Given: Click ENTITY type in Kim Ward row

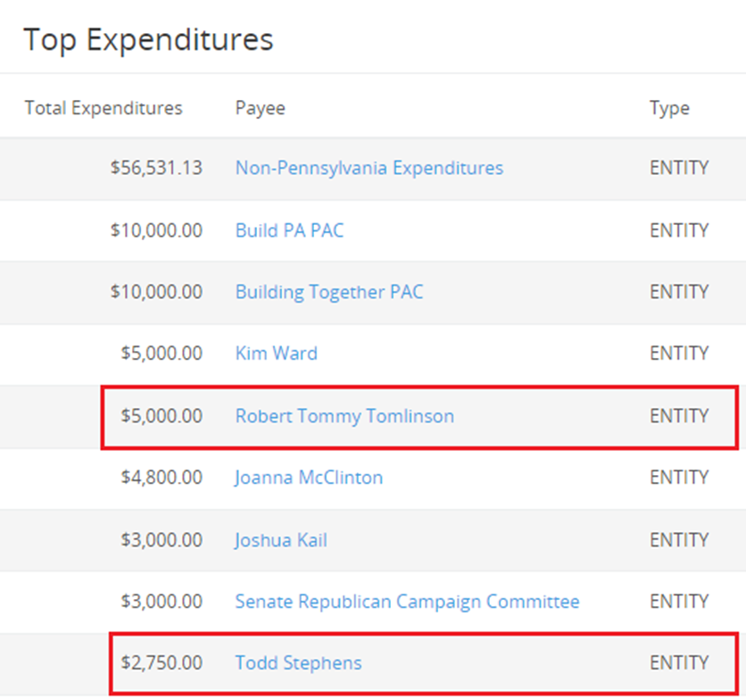Looking at the screenshot, I should click(x=679, y=354).
